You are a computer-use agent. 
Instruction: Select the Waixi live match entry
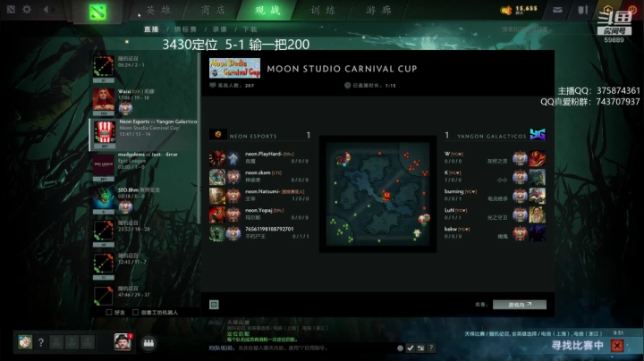coord(144,101)
